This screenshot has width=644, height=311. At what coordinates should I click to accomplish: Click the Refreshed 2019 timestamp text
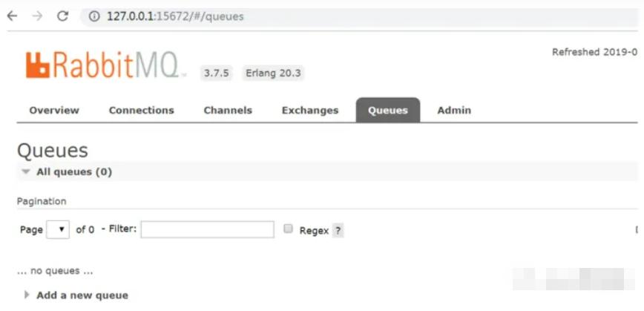[x=595, y=52]
